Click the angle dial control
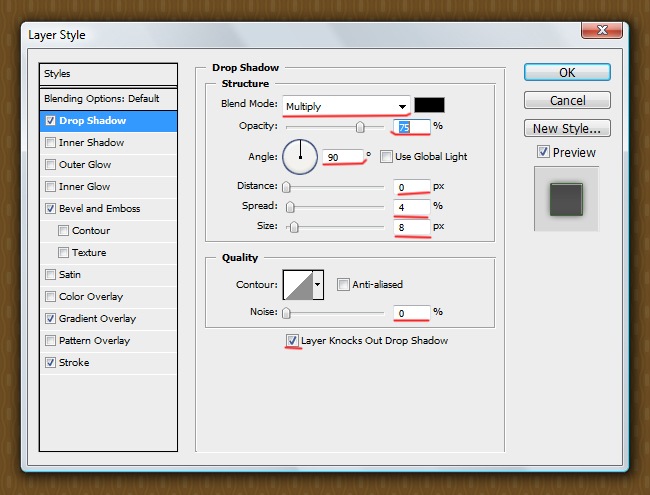 (x=300, y=156)
